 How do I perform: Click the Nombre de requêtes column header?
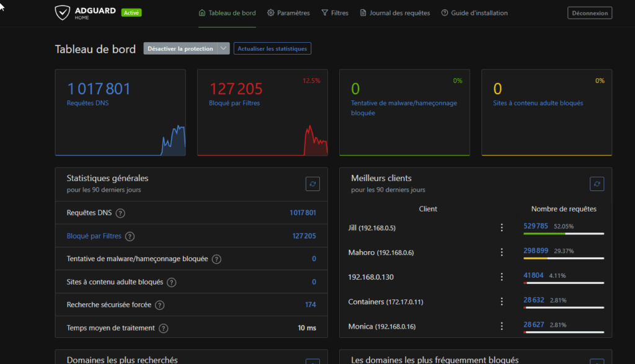564,209
